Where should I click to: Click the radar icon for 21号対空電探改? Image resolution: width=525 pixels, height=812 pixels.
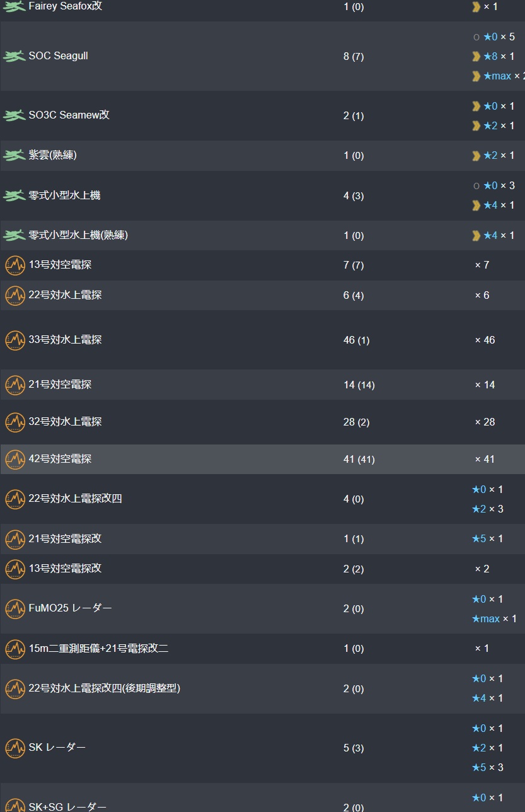(15, 539)
